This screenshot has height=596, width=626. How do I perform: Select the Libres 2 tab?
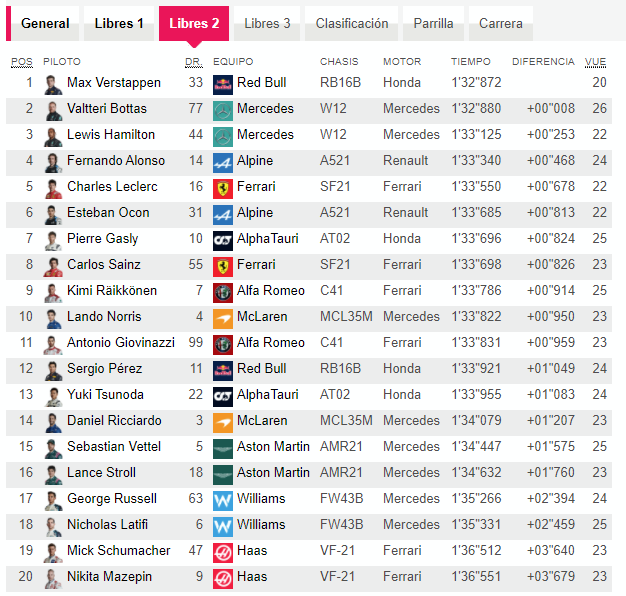[194, 23]
